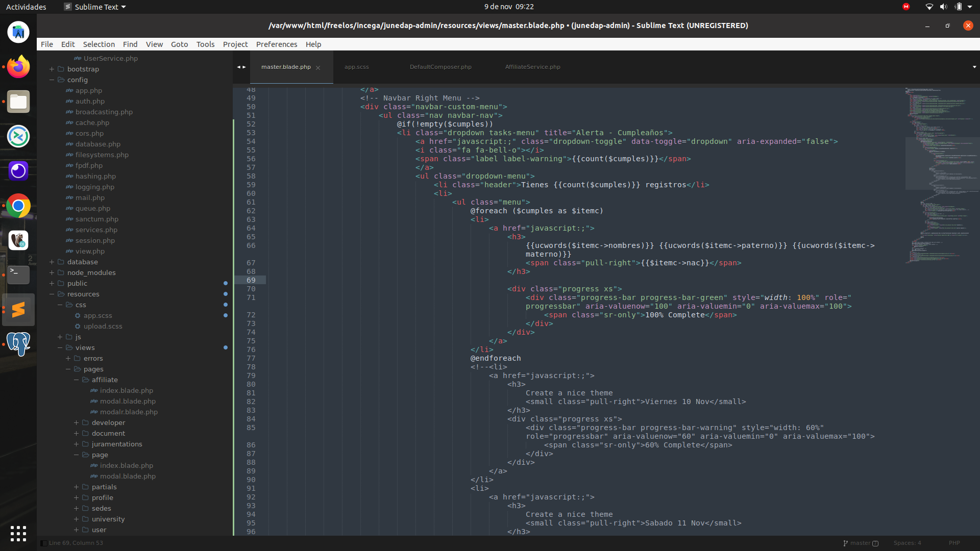Show applications grid icon

point(18,534)
